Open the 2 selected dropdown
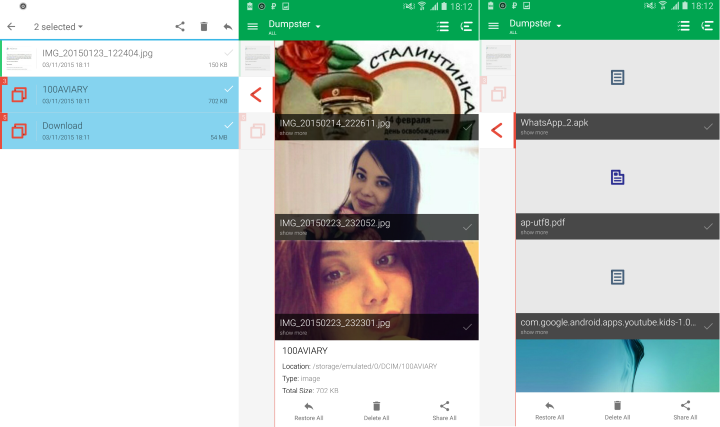The image size is (720, 427). click(x=59, y=27)
